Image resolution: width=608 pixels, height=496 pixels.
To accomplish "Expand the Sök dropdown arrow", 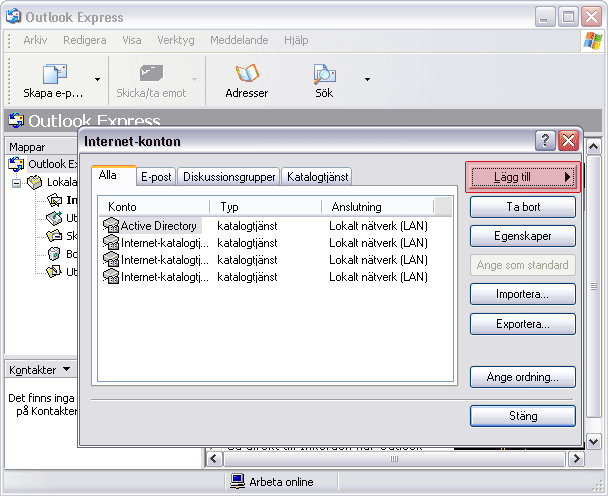I will (367, 79).
